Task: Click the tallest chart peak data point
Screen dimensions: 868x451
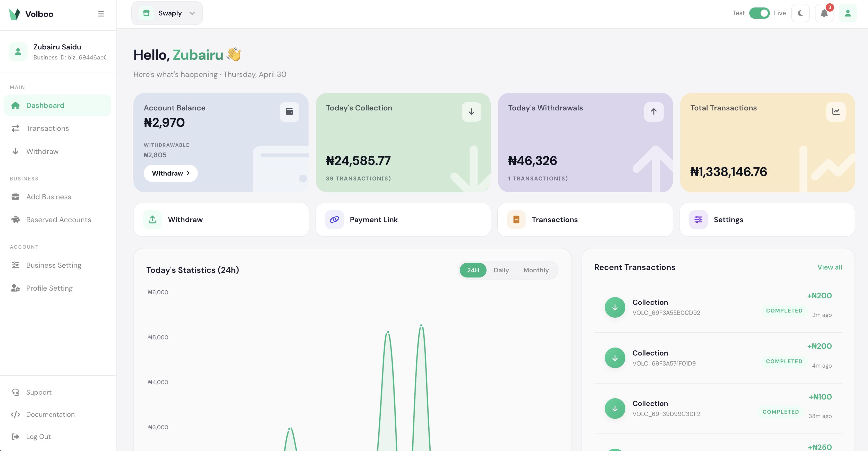Action: click(421, 326)
